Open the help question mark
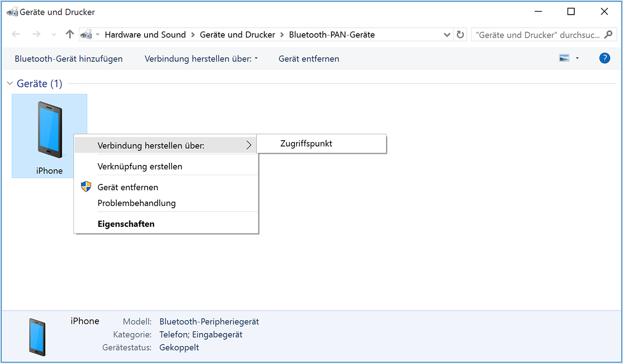This screenshot has height=364, width=623. 605,58
